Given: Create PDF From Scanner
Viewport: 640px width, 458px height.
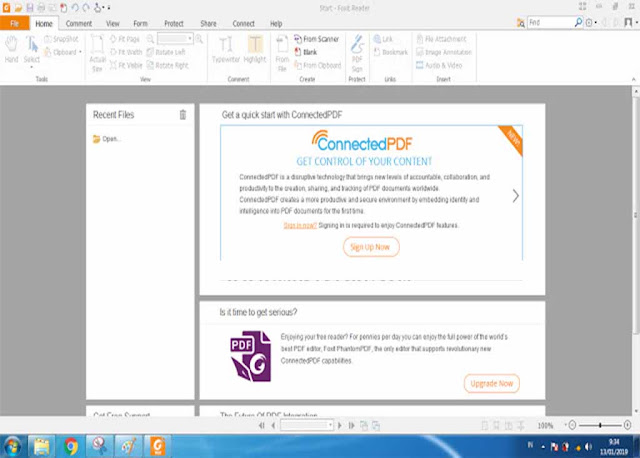Looking at the screenshot, I should pyautogui.click(x=316, y=39).
